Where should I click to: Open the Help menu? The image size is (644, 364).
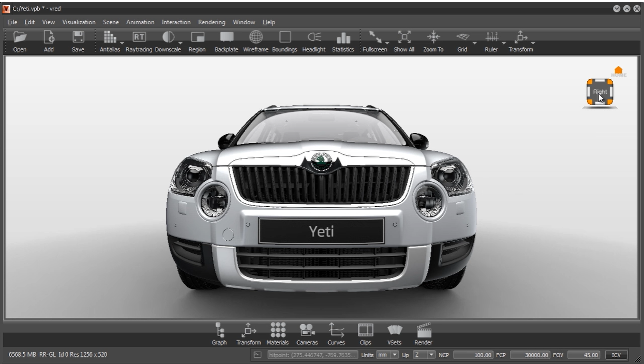pyautogui.click(x=268, y=22)
